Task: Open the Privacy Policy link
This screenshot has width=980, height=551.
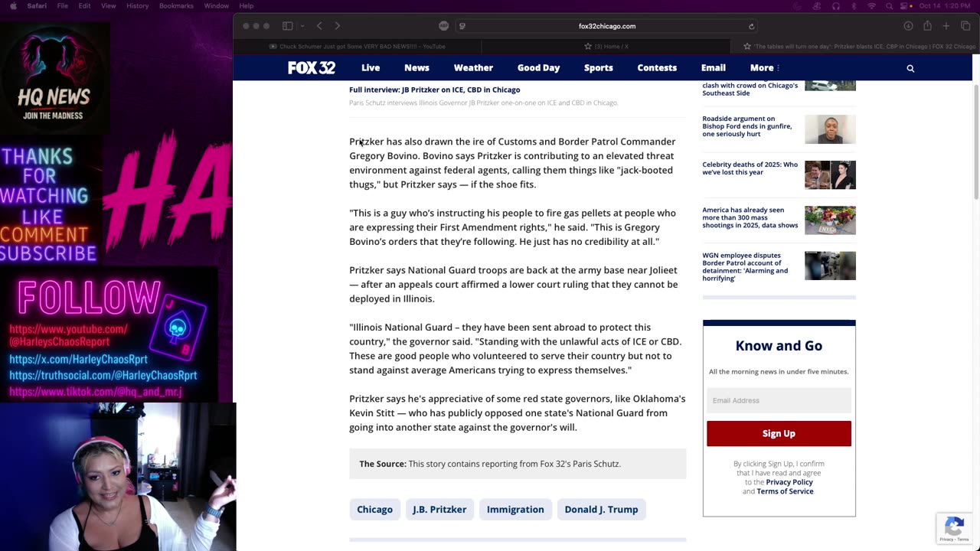Action: pyautogui.click(x=789, y=482)
